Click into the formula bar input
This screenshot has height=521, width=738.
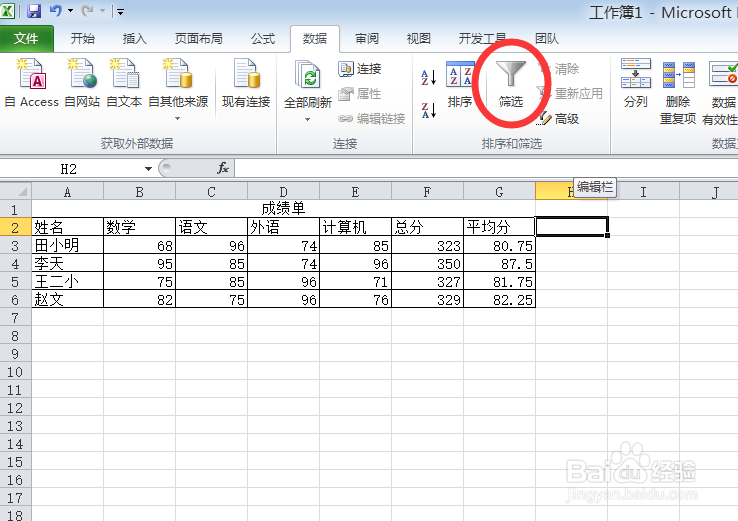click(x=486, y=168)
